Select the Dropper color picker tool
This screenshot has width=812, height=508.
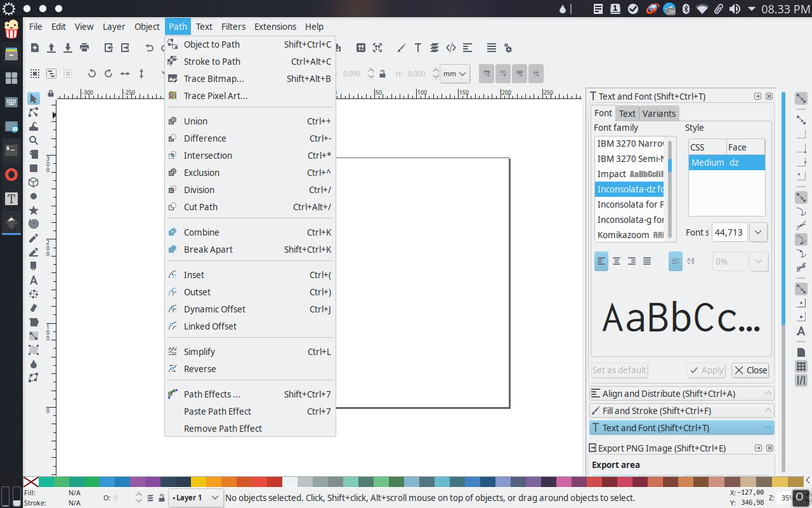pos(34,364)
